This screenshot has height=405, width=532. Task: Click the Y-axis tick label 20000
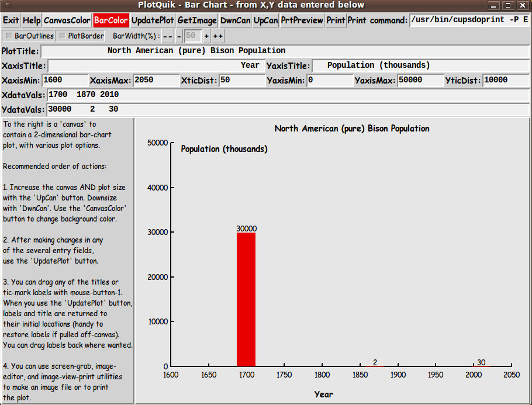(x=157, y=277)
